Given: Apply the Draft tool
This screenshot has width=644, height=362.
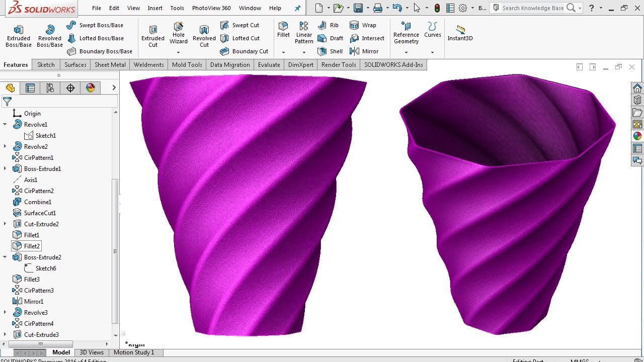Looking at the screenshot, I should 331,38.
